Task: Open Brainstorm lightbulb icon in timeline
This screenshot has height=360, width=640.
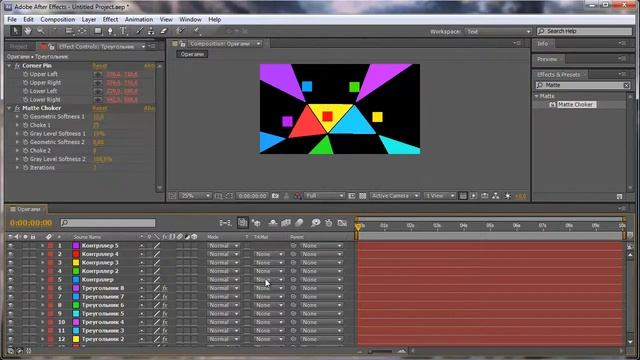Action: pyautogui.click(x=316, y=223)
